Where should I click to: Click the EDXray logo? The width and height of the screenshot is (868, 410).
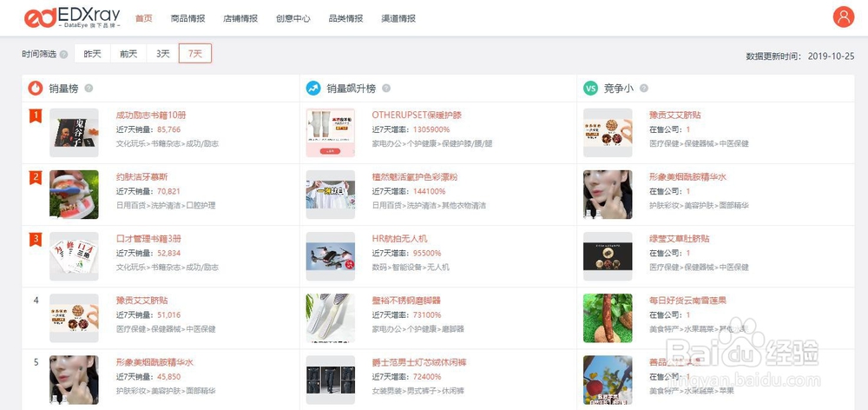coord(72,17)
